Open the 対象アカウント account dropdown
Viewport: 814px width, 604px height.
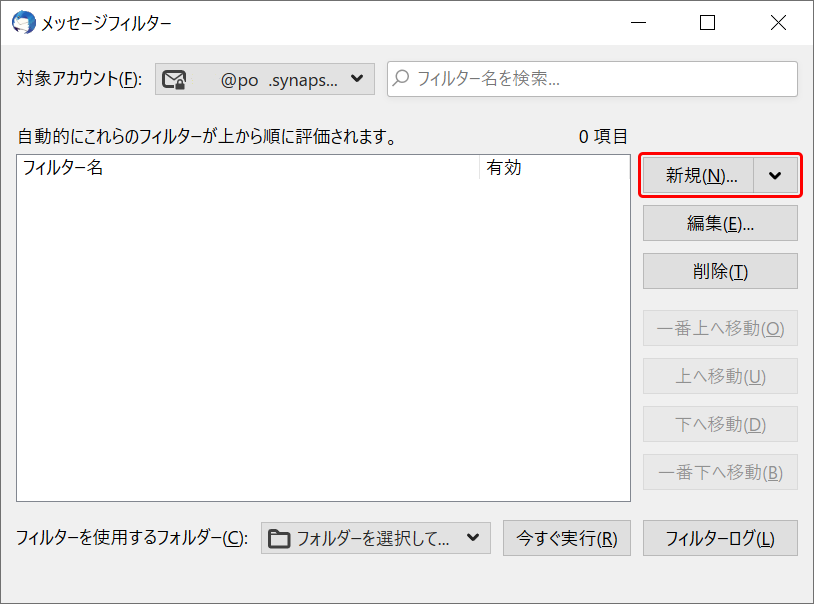pos(265,79)
